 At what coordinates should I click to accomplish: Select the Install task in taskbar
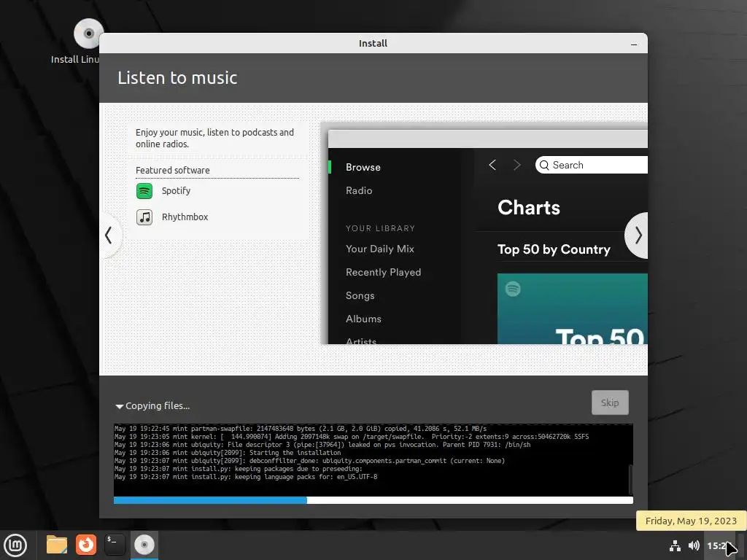click(x=144, y=545)
